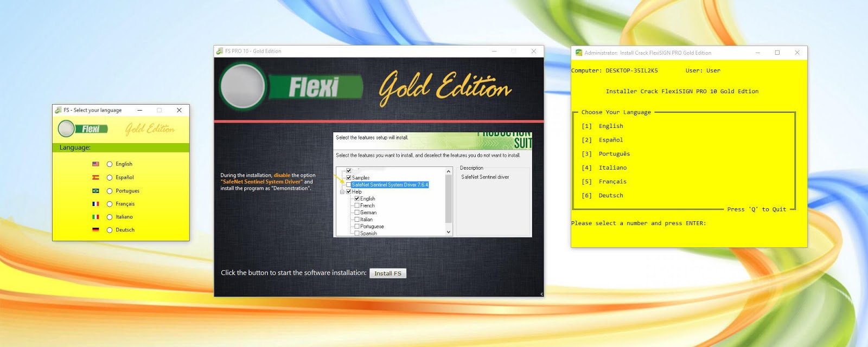The width and height of the screenshot is (868, 347).
Task: Click the feature list scroll-down arrow
Action: click(x=449, y=232)
